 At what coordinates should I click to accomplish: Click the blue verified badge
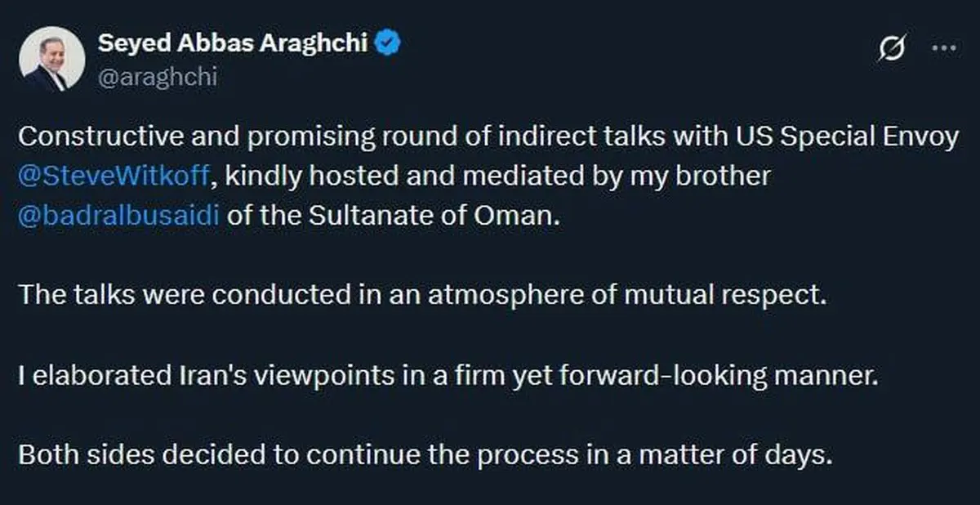387,44
